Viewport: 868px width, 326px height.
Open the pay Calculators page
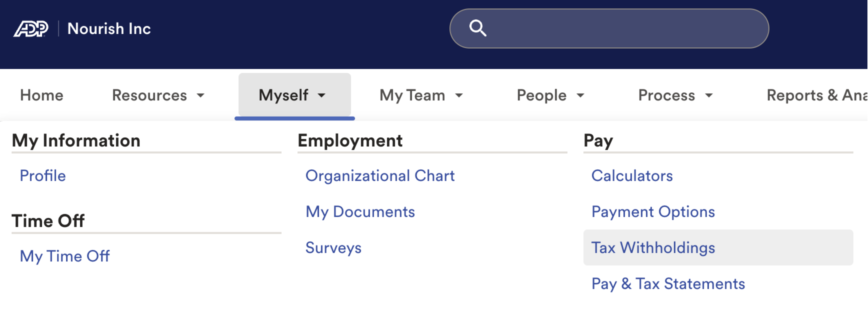coord(632,176)
